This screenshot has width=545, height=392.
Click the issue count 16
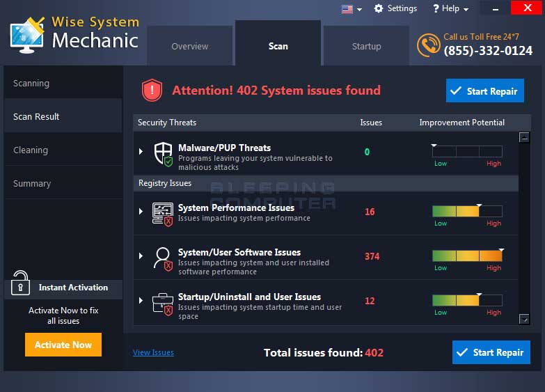pos(370,212)
